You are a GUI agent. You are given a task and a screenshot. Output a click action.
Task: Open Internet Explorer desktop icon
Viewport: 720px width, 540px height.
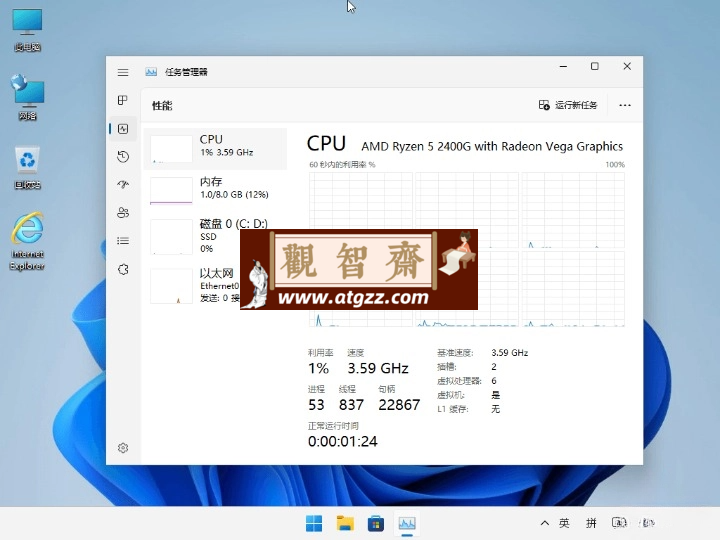point(27,242)
